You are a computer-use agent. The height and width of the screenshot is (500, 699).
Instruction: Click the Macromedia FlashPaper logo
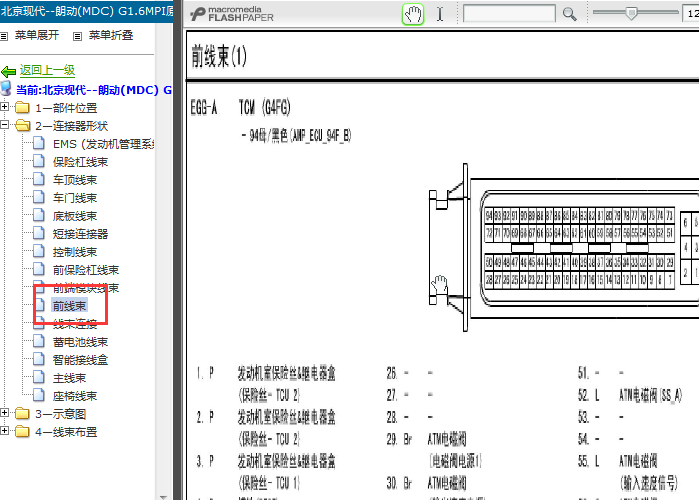click(232, 14)
